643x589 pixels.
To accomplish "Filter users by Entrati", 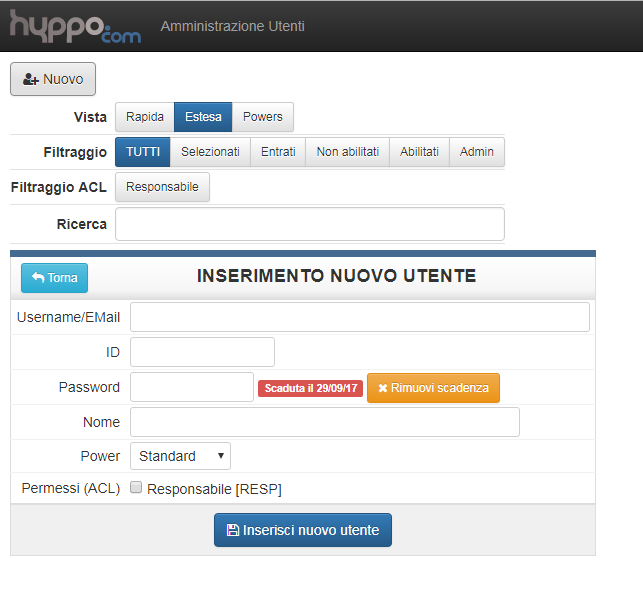I will (278, 152).
